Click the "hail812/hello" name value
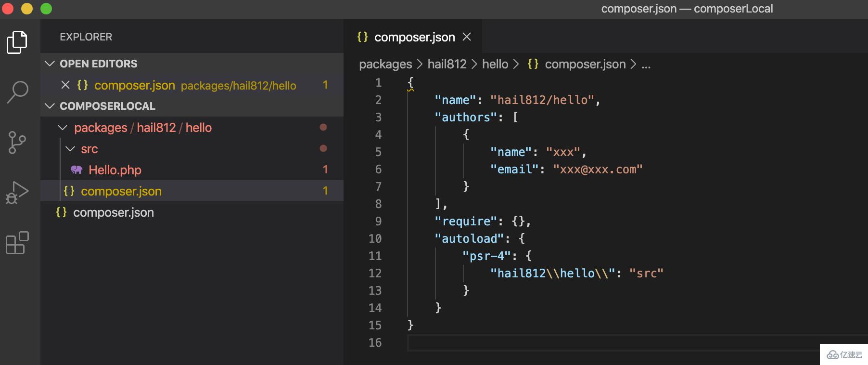Viewport: 868px width, 365px height. (x=542, y=100)
